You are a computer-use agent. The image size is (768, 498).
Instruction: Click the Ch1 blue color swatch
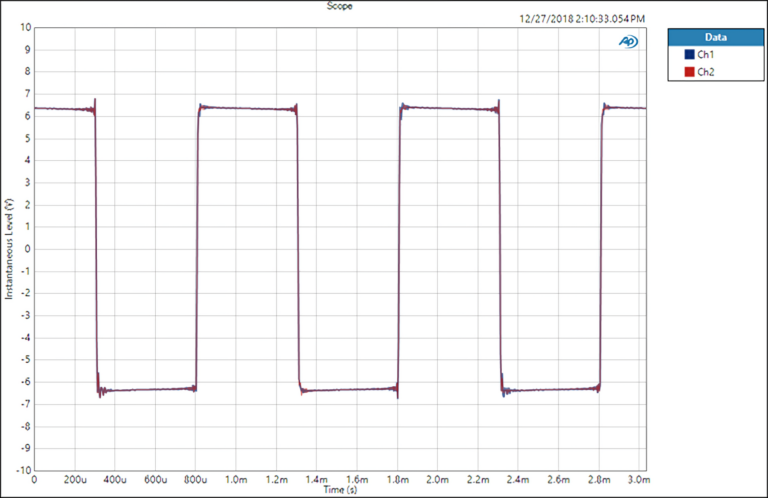tap(689, 54)
